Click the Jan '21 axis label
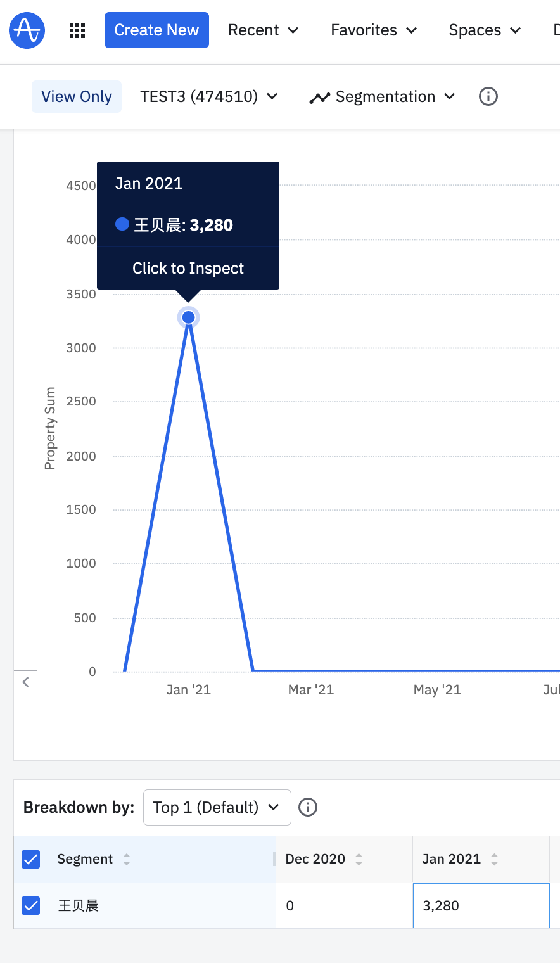Image resolution: width=560 pixels, height=963 pixels. pyautogui.click(x=189, y=689)
